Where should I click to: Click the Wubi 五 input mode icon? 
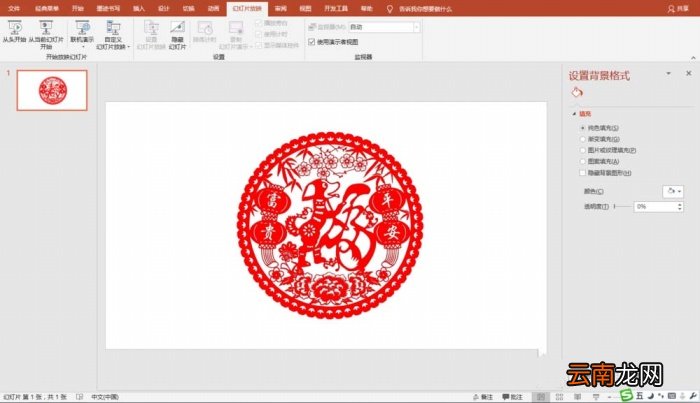(640, 396)
